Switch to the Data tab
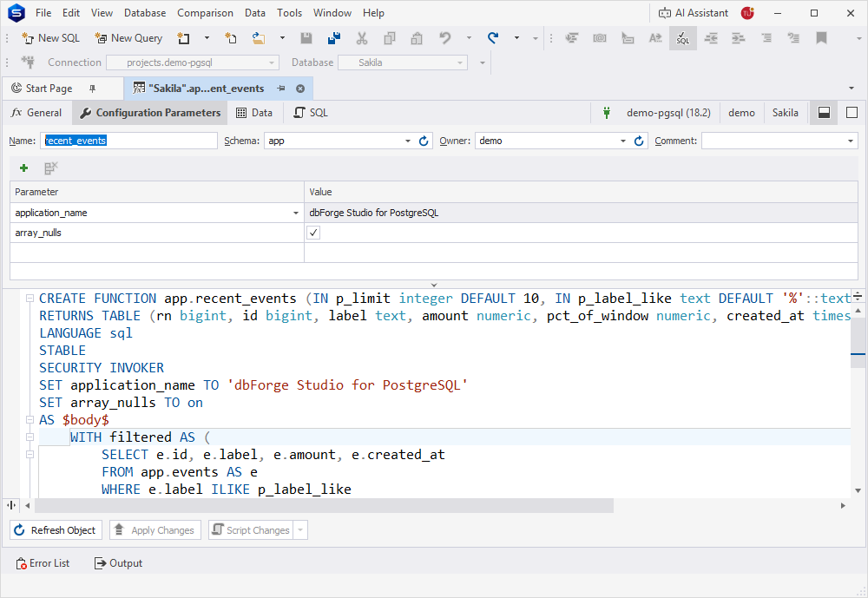Screen dimensions: 868x598 254,113
